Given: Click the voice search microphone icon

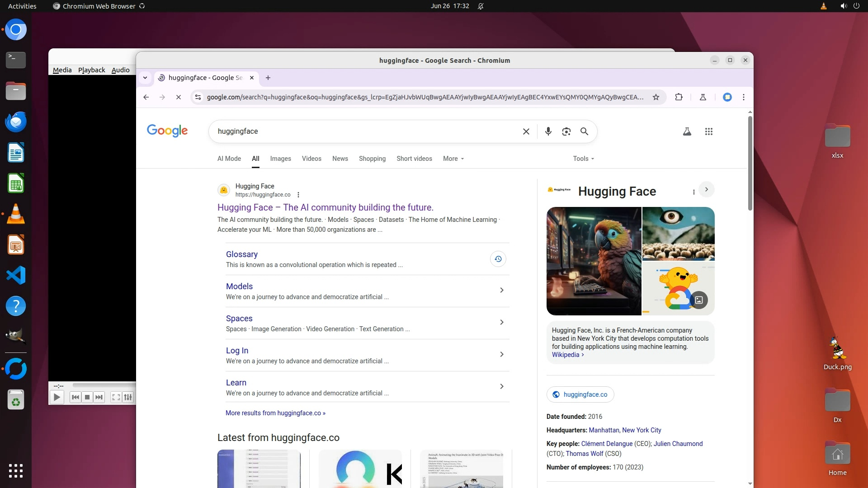Looking at the screenshot, I should click(548, 131).
